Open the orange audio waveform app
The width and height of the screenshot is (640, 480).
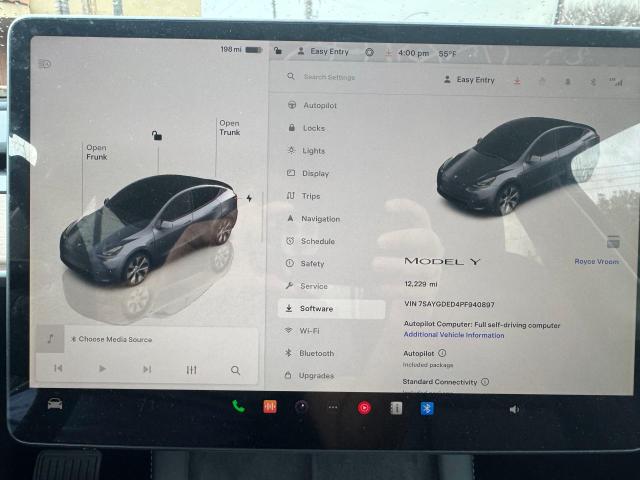coord(270,407)
